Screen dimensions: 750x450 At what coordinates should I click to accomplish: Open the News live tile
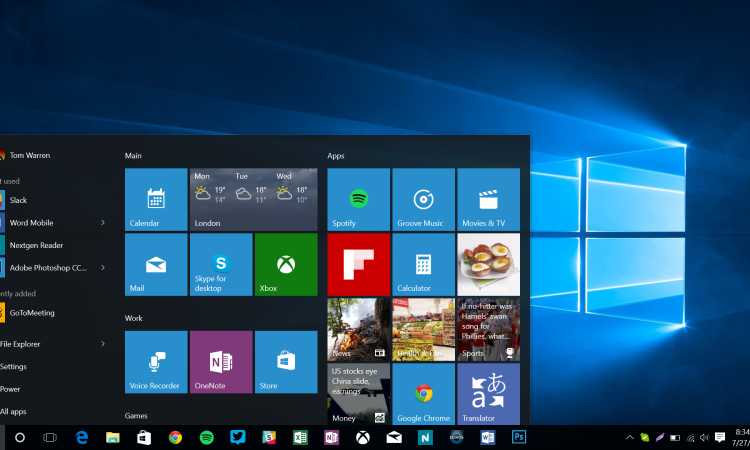[359, 329]
